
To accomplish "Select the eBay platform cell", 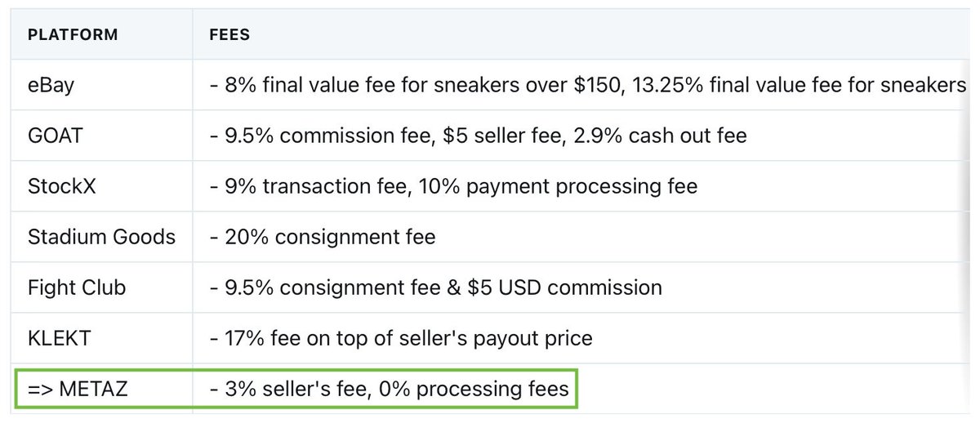I will coord(102,84).
